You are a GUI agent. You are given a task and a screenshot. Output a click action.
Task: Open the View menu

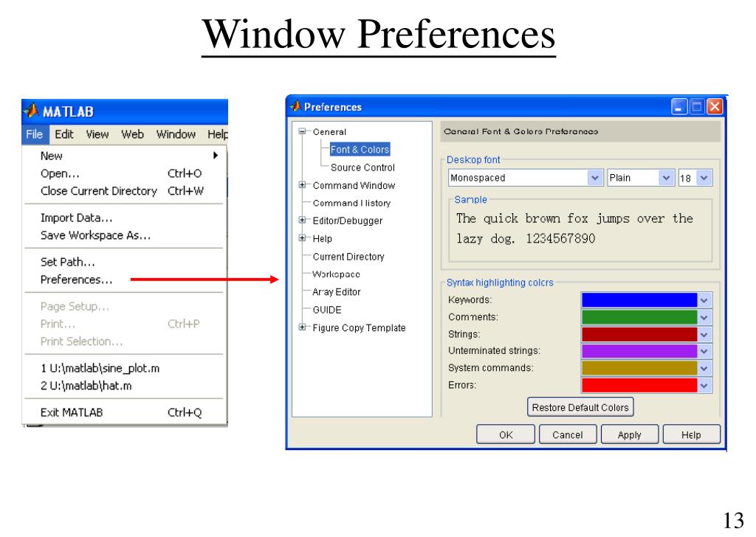(97, 134)
